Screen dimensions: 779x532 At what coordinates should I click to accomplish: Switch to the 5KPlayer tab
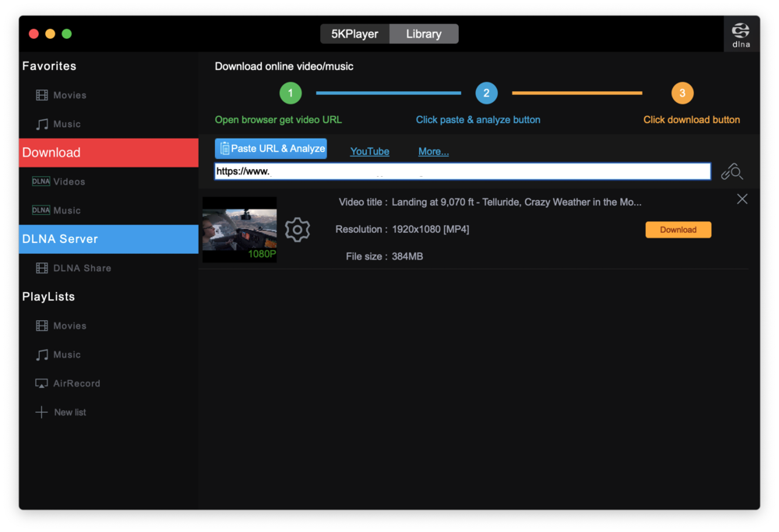[354, 33]
